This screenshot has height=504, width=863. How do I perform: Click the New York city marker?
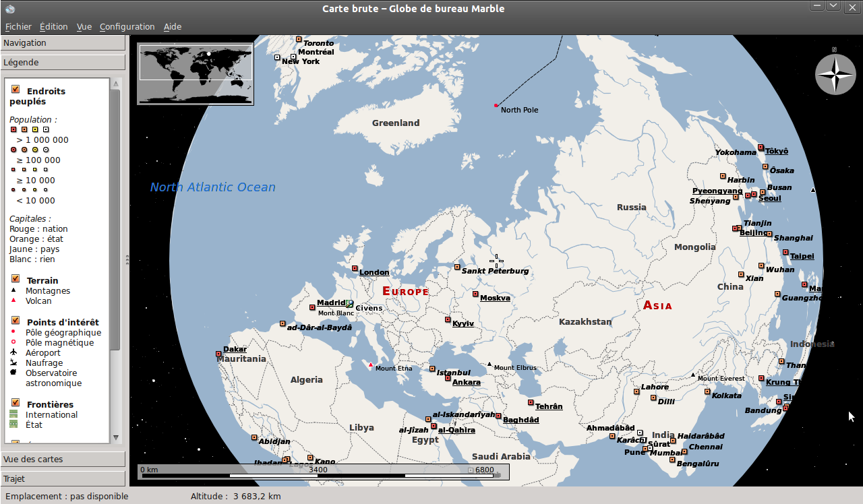click(277, 57)
